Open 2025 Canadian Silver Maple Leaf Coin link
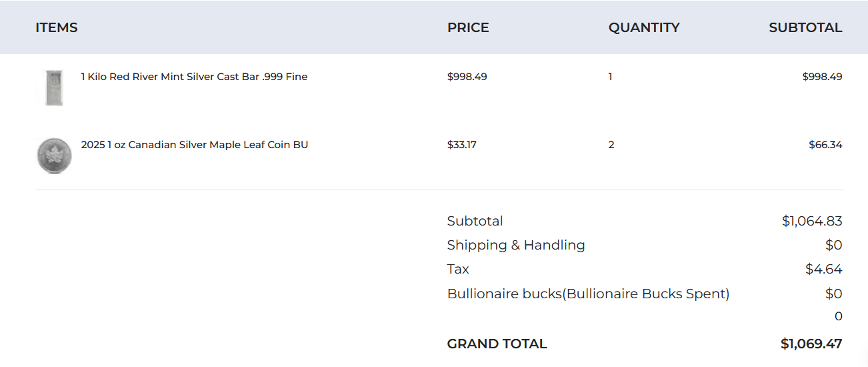 pos(194,145)
